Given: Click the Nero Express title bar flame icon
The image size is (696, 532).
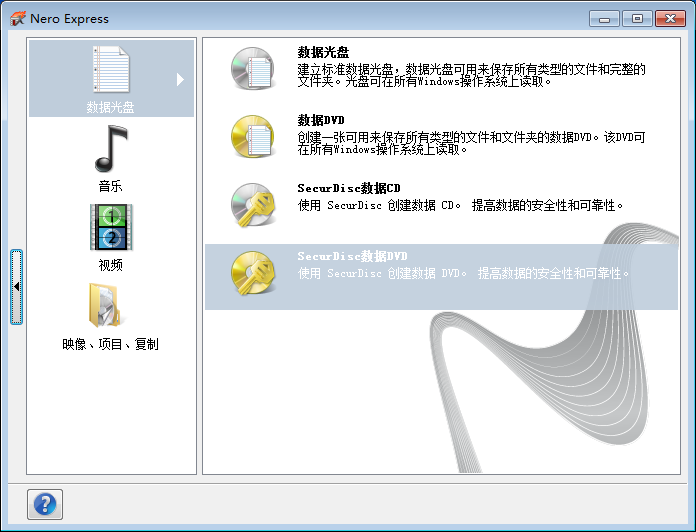Looking at the screenshot, I should pos(18,19).
